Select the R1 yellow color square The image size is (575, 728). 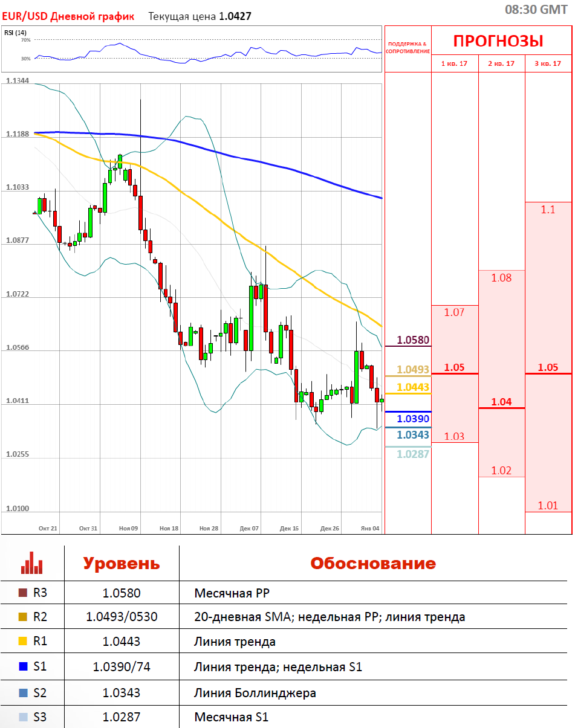23,642
